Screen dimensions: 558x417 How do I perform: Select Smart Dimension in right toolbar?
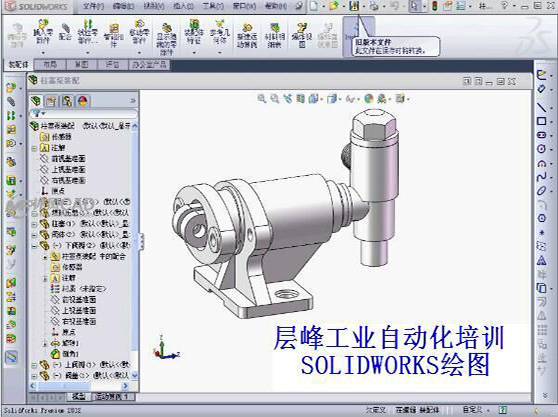tap(541, 88)
